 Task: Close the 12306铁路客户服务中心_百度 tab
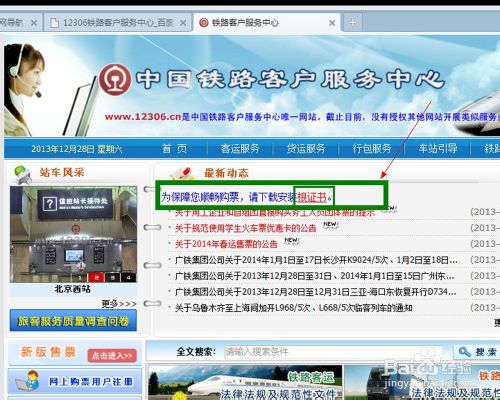(183, 23)
